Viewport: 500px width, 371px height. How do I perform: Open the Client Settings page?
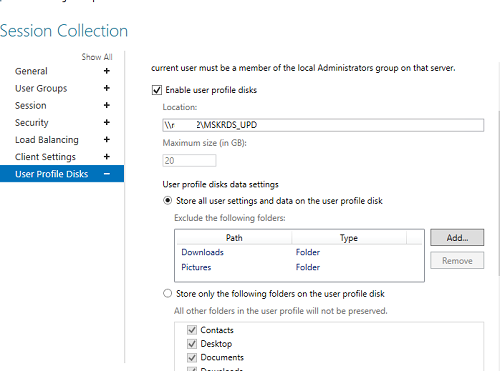pos(45,157)
